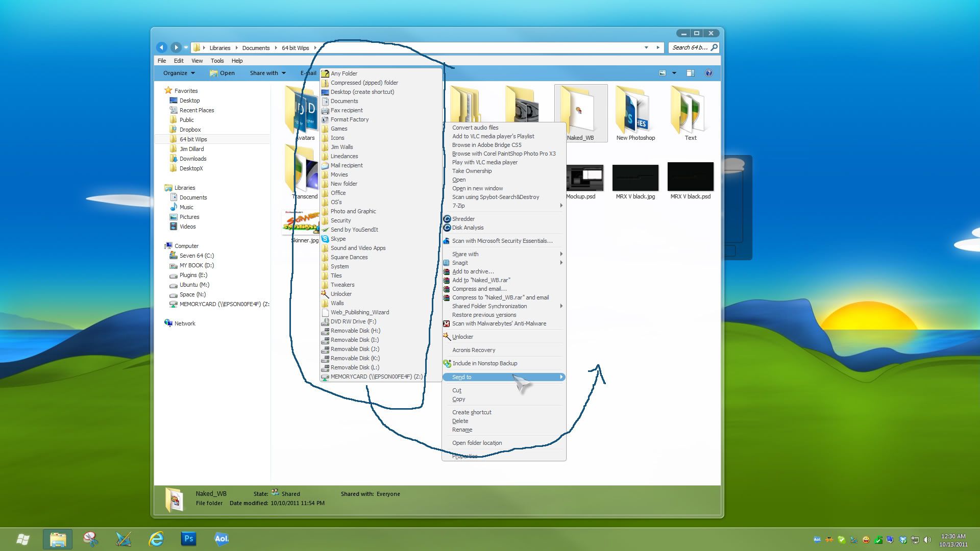Click the Documents breadcrumb

[x=256, y=48]
